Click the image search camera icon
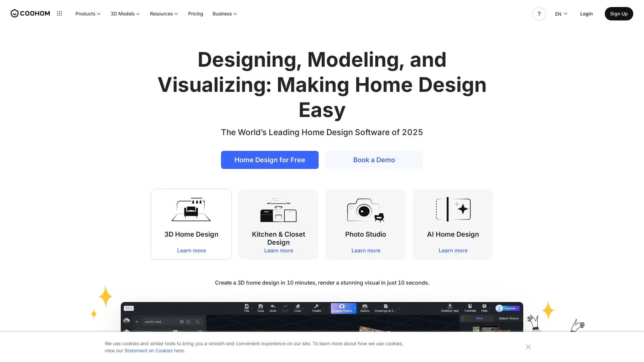The image size is (644, 362). tap(188, 322)
